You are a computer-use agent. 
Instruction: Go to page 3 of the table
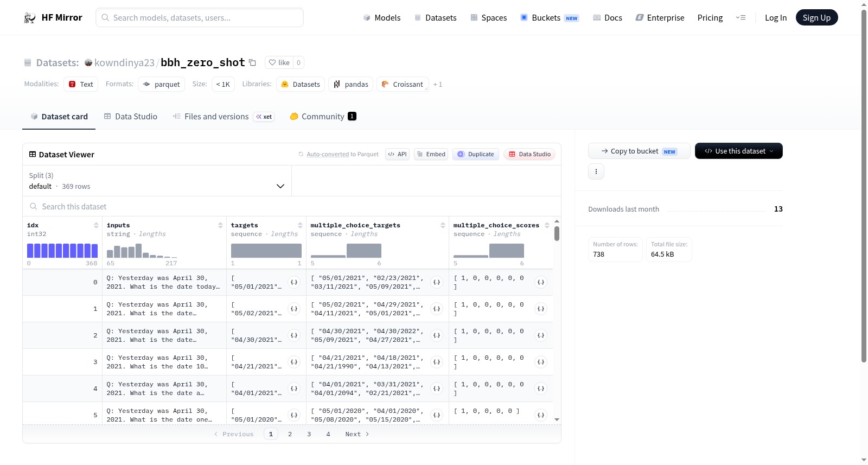pos(309,434)
